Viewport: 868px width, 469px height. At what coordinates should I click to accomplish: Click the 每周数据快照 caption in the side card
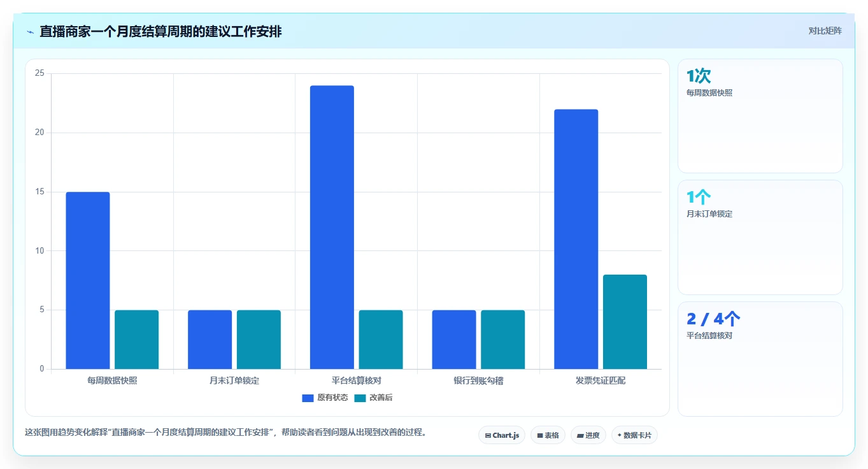[709, 92]
